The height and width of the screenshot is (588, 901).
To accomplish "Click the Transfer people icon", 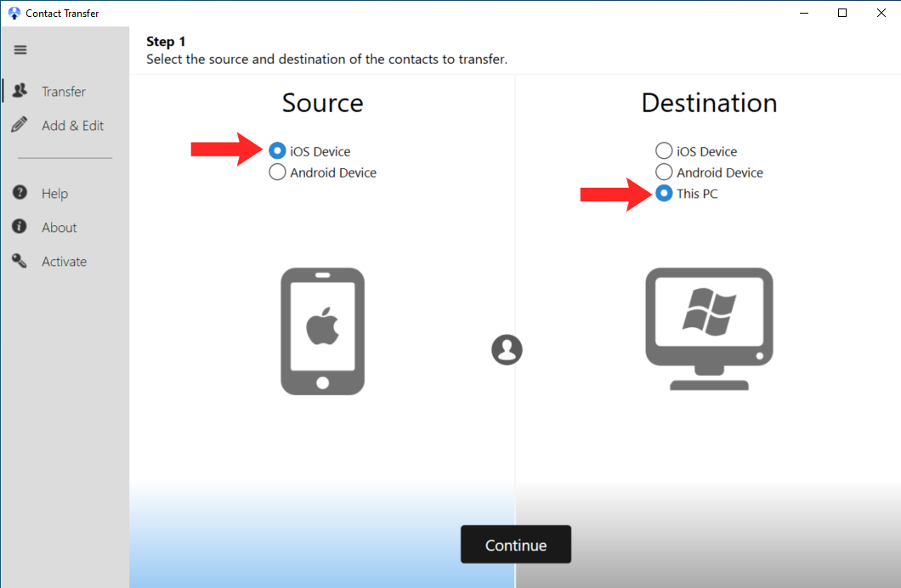I will pyautogui.click(x=20, y=90).
